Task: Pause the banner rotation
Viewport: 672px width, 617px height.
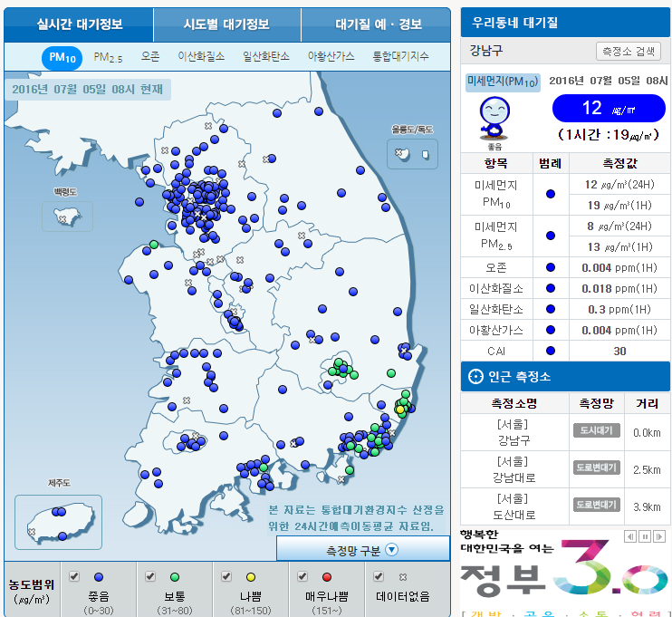Action: [647, 536]
